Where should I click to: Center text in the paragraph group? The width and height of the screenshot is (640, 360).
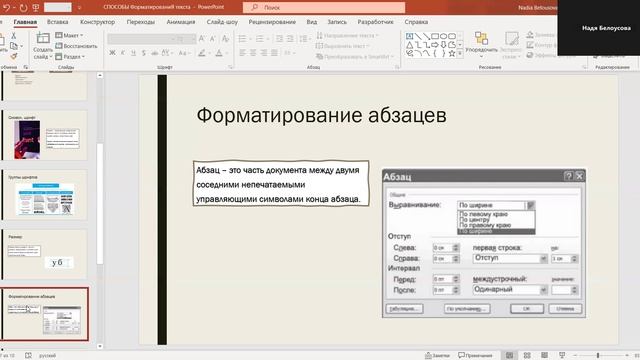point(253,53)
